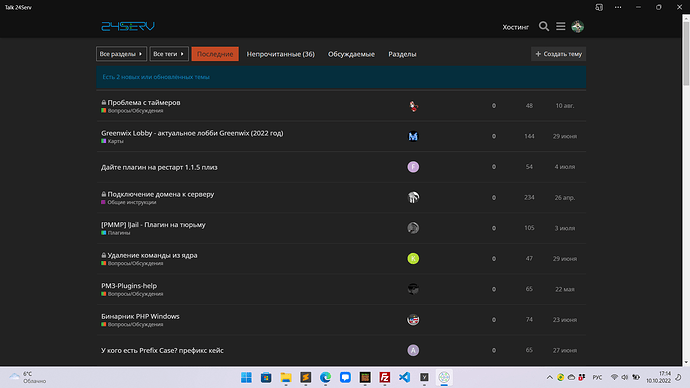The width and height of the screenshot is (690, 388).
Task: Launch Visual Studio Code from taskbar
Action: tap(404, 377)
